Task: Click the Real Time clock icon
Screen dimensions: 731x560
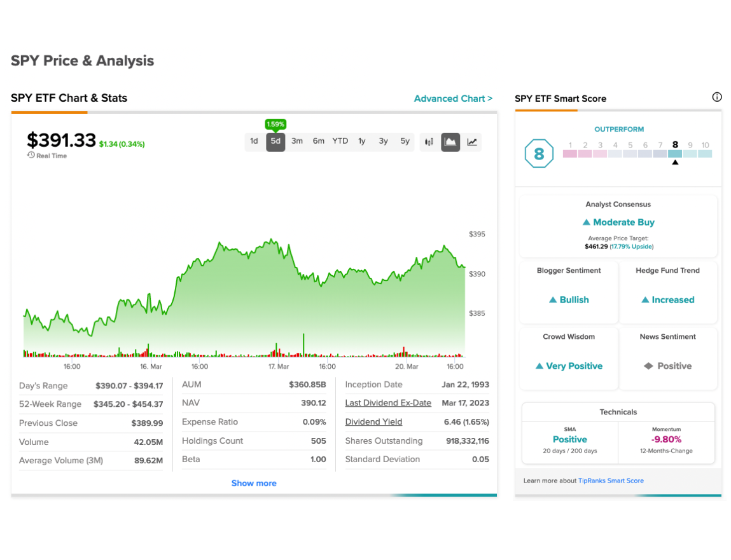Action: 31,155
